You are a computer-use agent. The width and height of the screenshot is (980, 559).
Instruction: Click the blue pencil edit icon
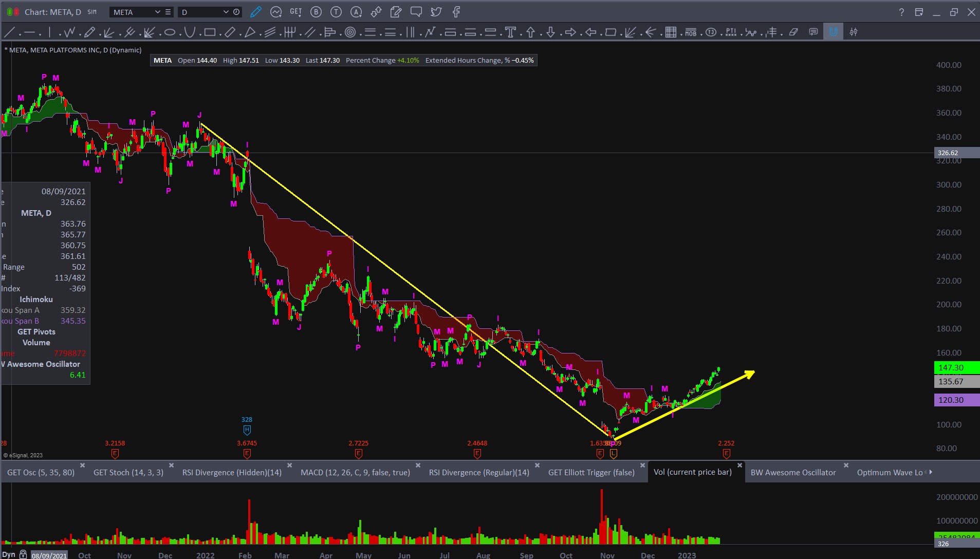(x=255, y=12)
